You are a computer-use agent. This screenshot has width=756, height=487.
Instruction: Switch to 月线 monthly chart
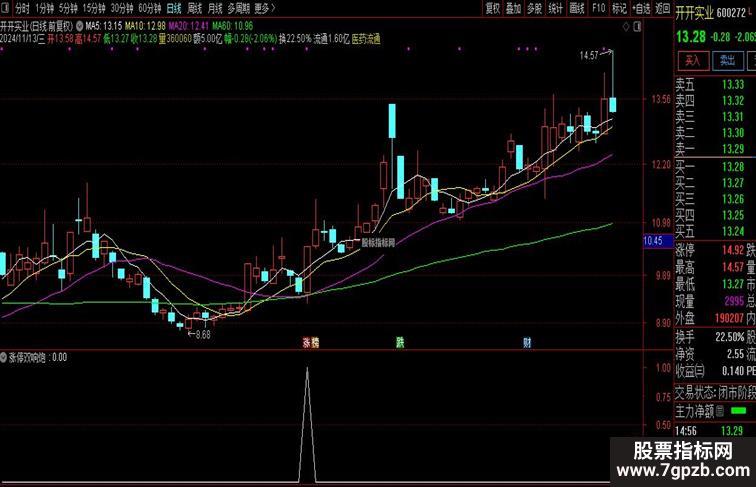pyautogui.click(x=215, y=8)
